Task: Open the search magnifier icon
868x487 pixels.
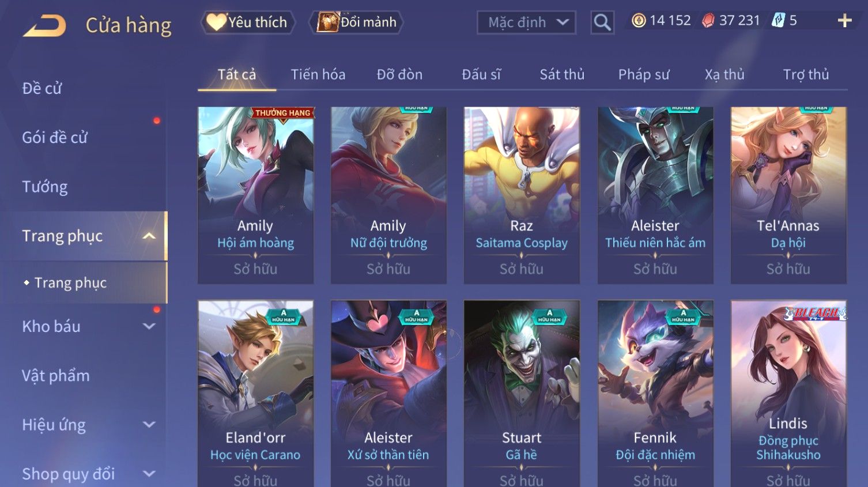Action: point(602,22)
